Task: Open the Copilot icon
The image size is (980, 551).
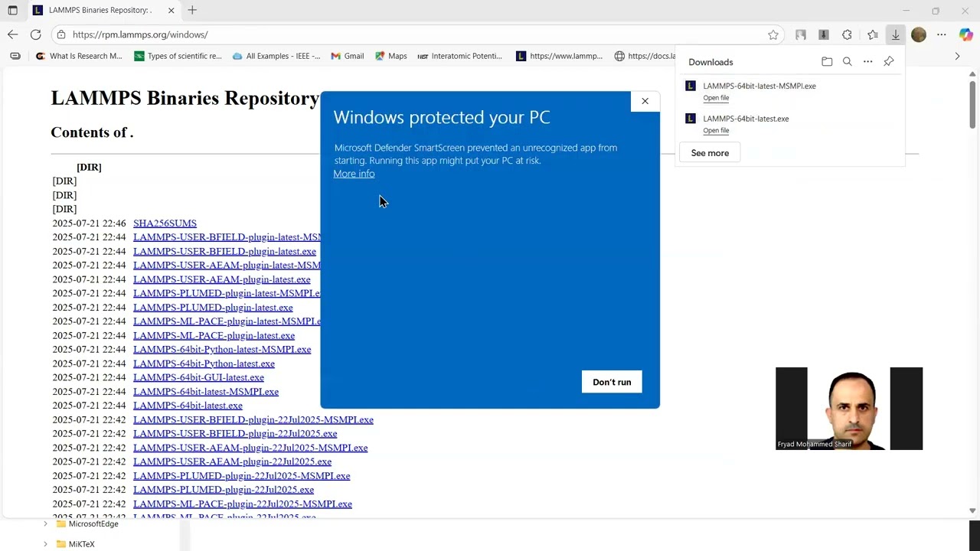Action: 965,34
